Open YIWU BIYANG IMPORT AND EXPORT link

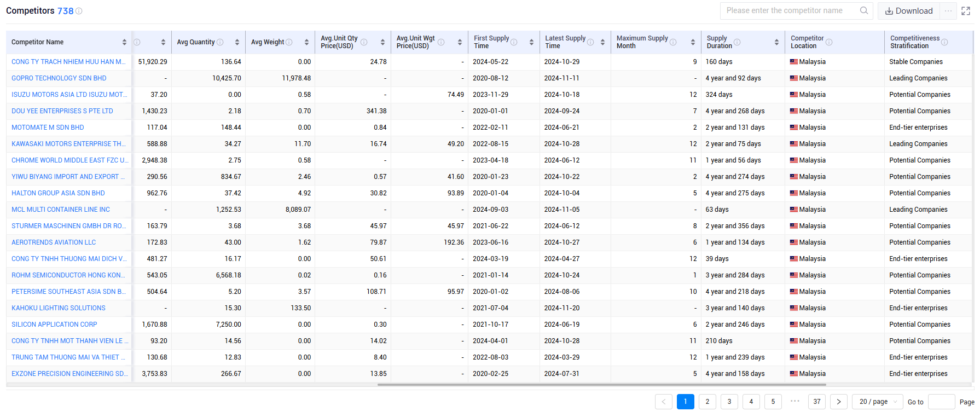point(68,177)
